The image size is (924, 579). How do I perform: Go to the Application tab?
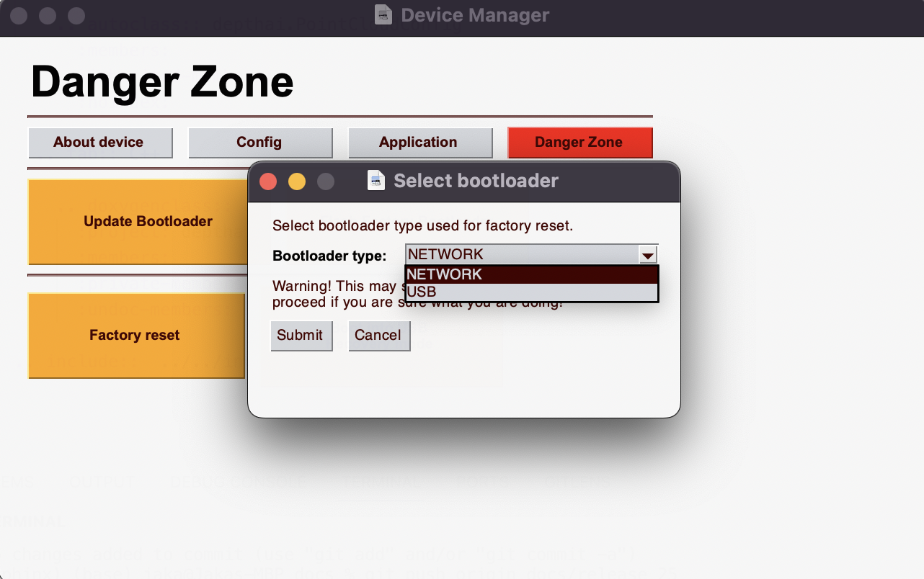pos(419,143)
